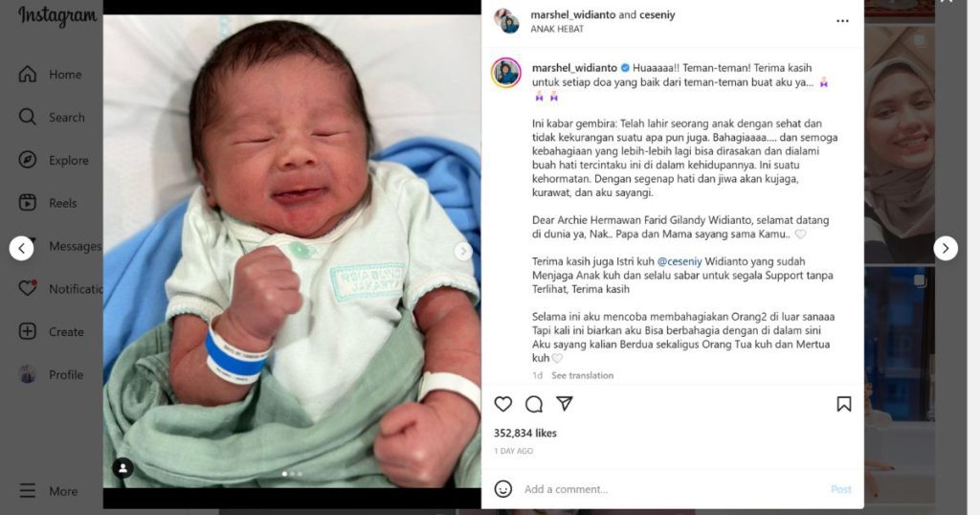Open comments with the speech bubble icon
Image resolution: width=980 pixels, height=515 pixels.
534,404
